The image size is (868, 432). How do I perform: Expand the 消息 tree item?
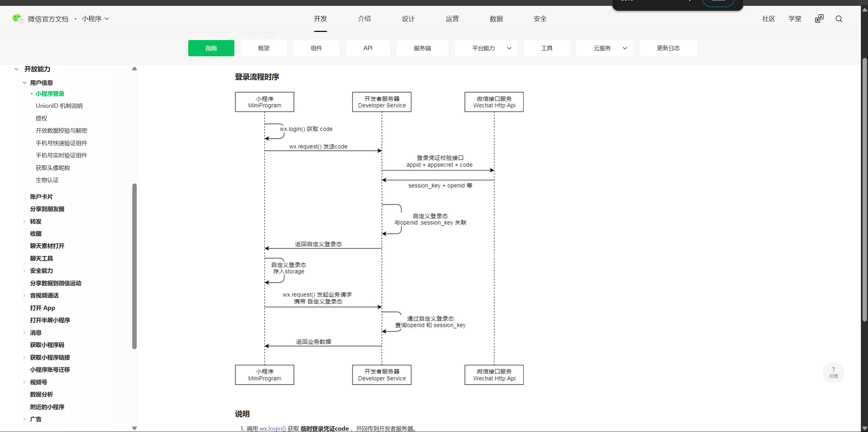pyautogui.click(x=24, y=333)
